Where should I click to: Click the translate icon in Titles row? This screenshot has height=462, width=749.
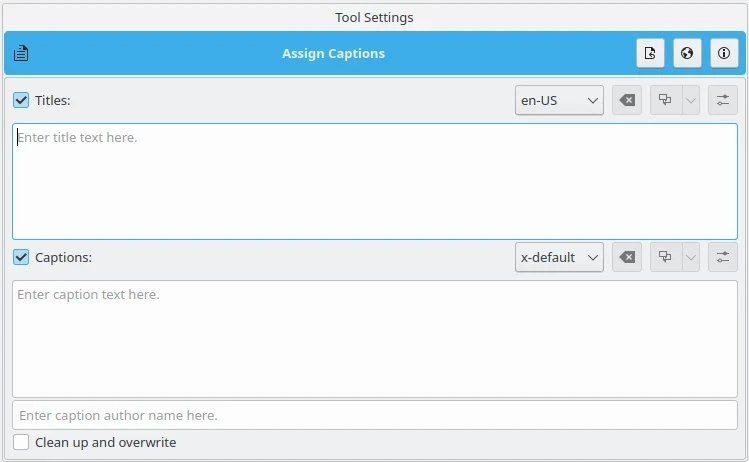coord(665,100)
